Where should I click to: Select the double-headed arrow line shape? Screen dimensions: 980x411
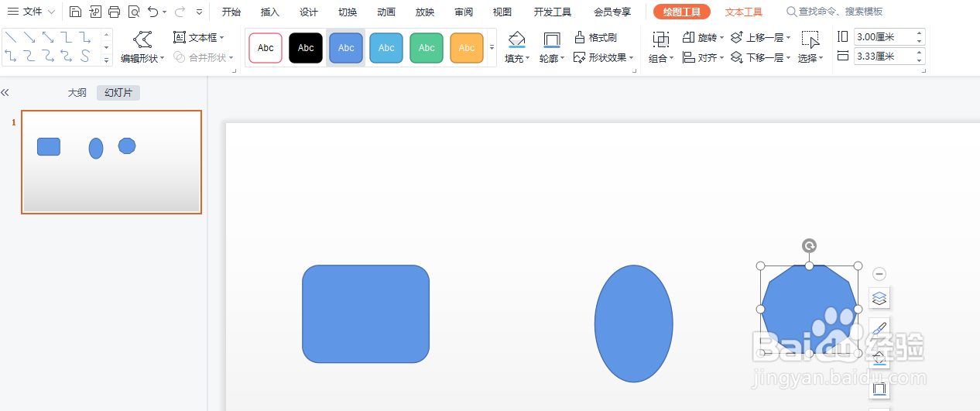[x=48, y=37]
